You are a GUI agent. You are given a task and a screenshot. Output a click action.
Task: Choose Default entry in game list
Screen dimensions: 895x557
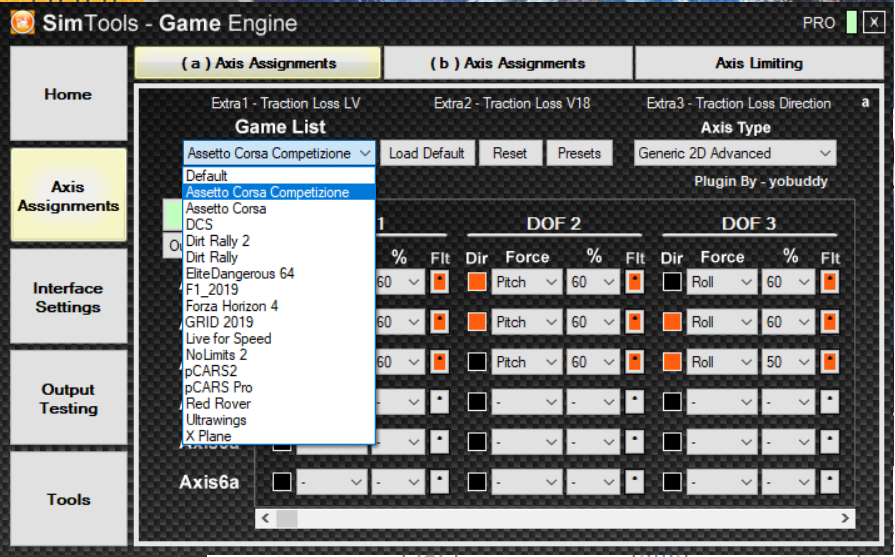click(x=279, y=176)
